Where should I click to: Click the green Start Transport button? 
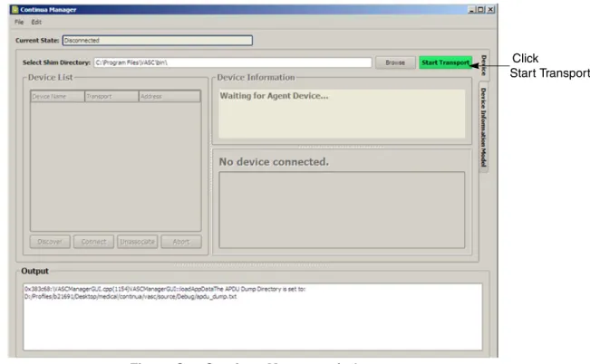click(445, 62)
